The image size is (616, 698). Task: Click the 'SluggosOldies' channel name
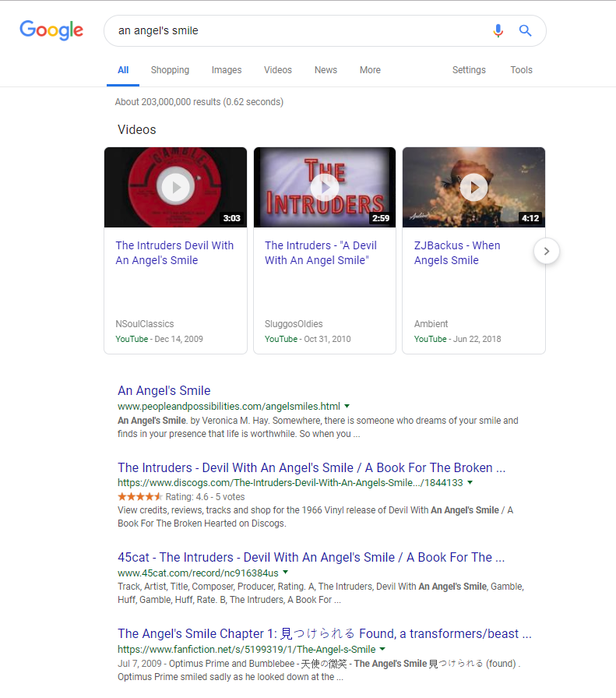click(x=294, y=324)
